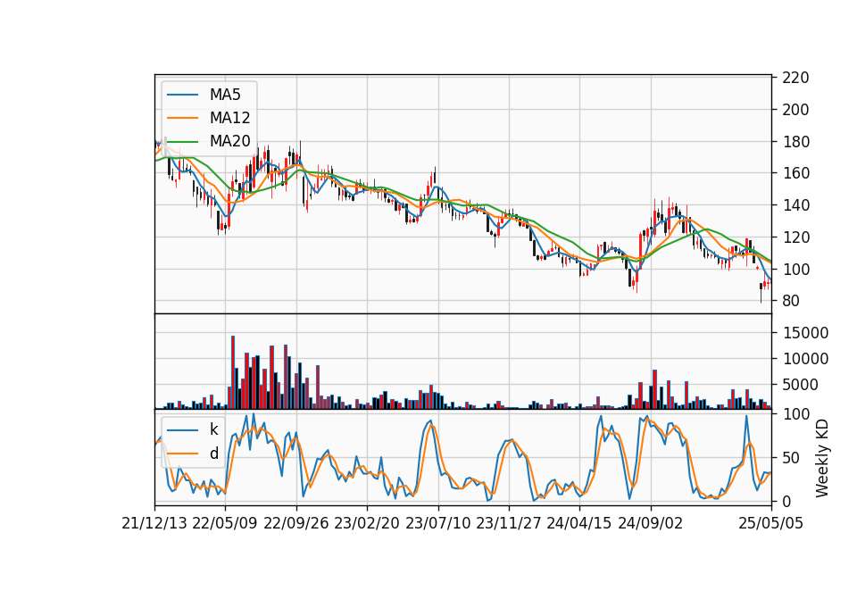Viewport: 857px width, 616px height.
Task: Click the d legend label
Action: tap(213, 454)
